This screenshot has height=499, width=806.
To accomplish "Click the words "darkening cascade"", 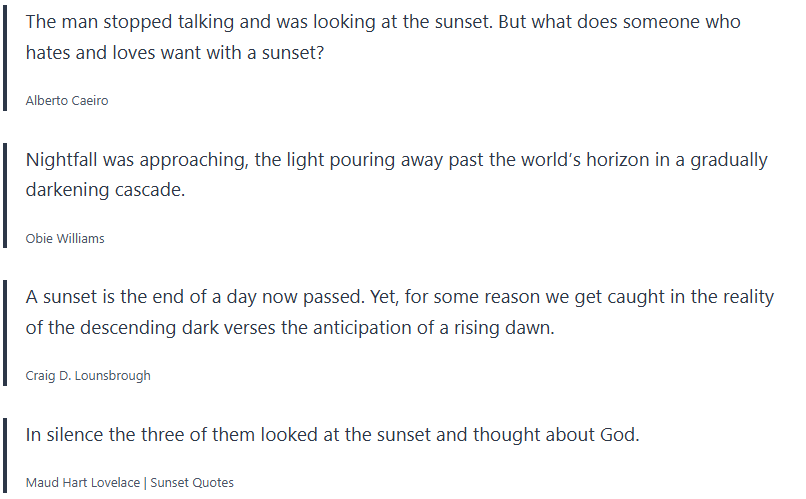I will [x=106, y=190].
